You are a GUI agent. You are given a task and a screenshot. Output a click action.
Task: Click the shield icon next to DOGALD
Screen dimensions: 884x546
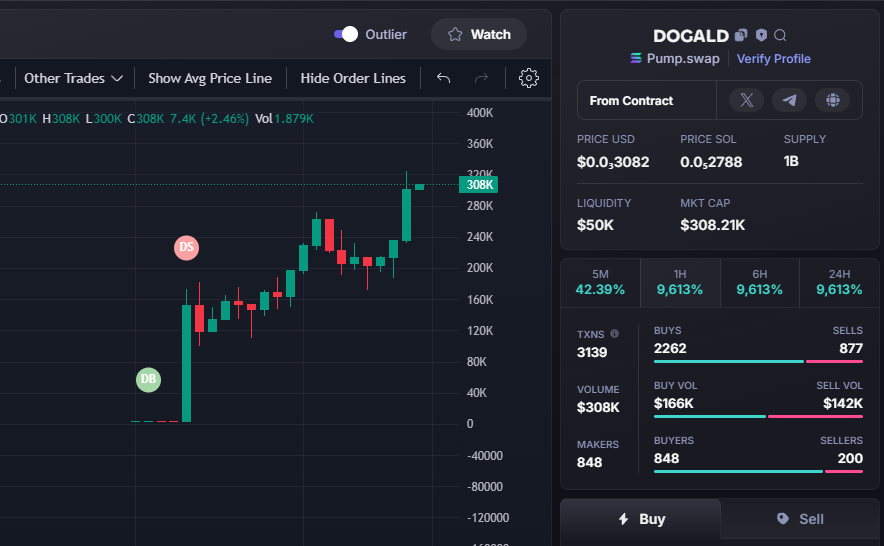761,36
